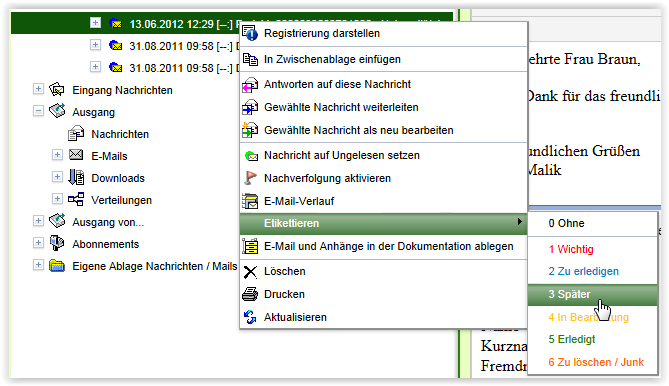Click the Ausgang outbox icon
669x386 pixels.
[57, 112]
